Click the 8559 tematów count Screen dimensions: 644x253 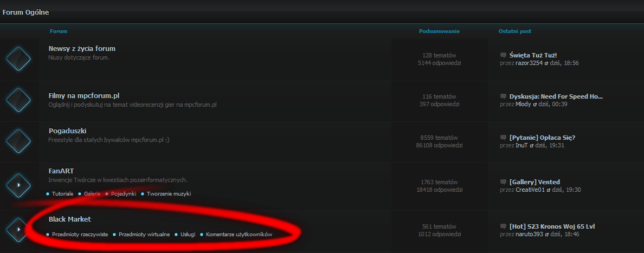439,138
